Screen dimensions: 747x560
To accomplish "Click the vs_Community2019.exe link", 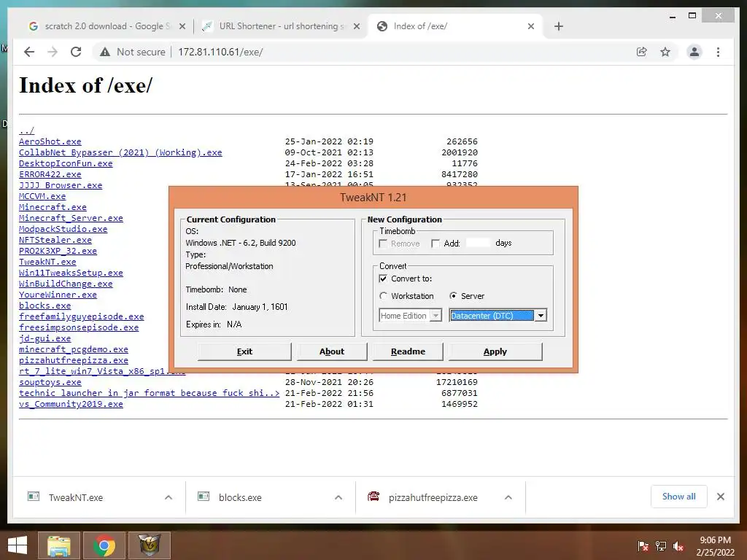I will tap(71, 404).
